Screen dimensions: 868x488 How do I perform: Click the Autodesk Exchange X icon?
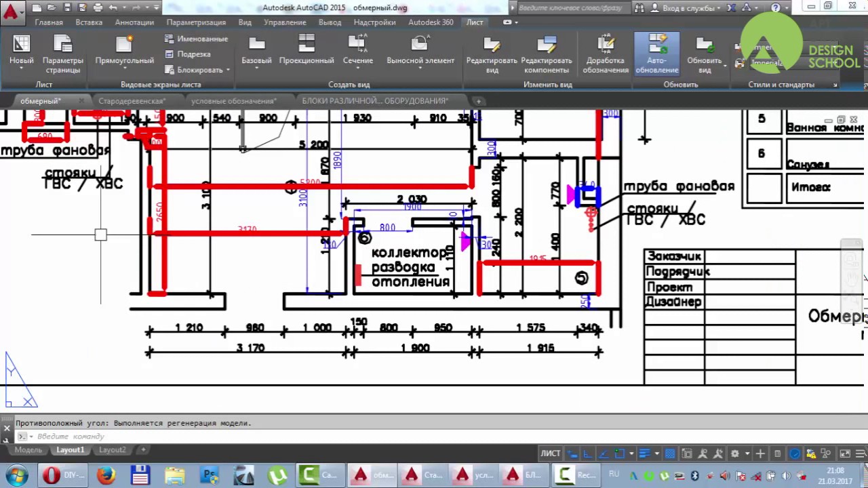click(x=730, y=8)
